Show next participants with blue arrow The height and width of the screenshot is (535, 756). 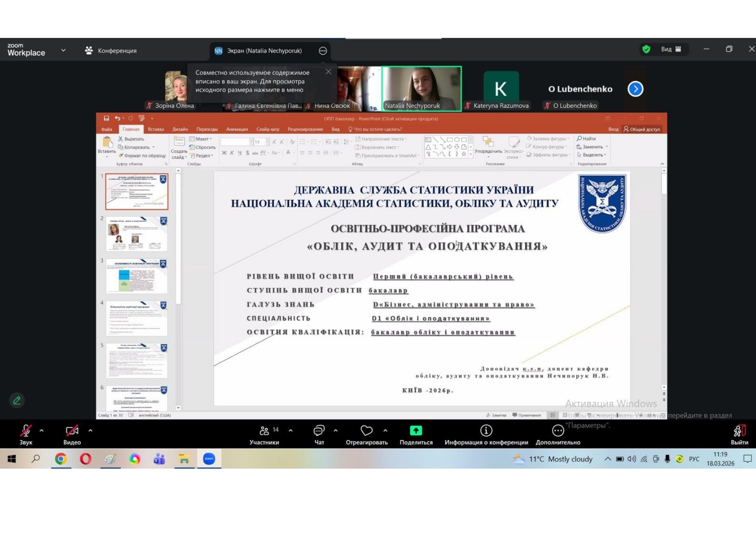click(x=635, y=89)
